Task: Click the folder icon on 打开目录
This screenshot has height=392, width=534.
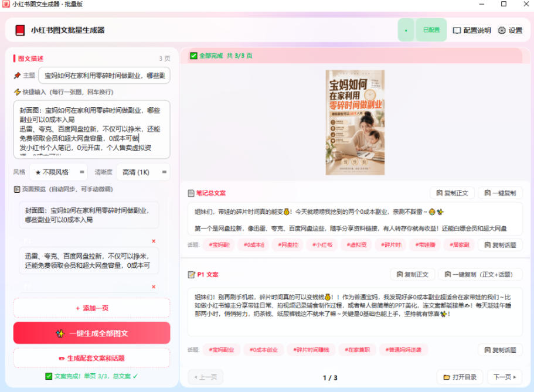Action: [x=447, y=377]
